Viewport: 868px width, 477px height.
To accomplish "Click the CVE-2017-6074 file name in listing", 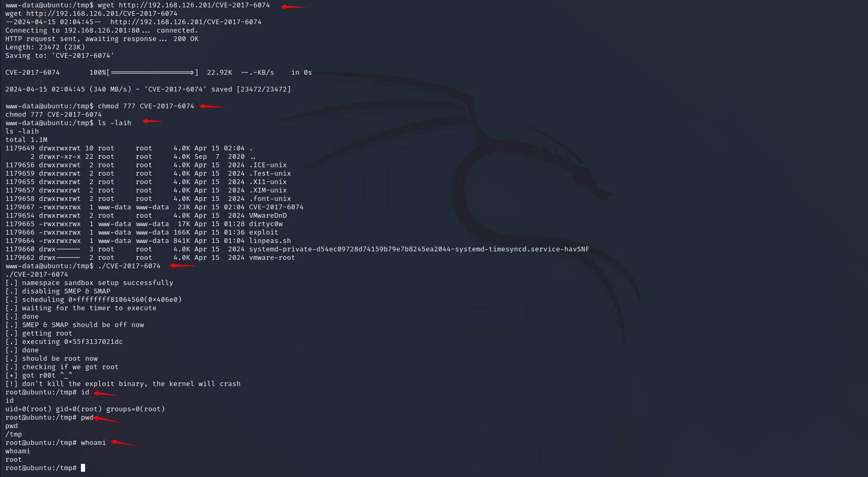I will tap(276, 207).
